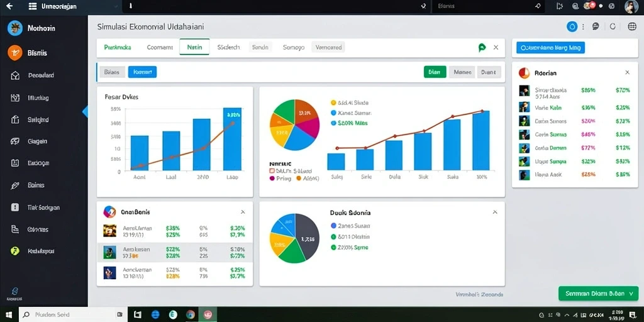This screenshot has height=322, width=644.
Task: Open the chat bubble icon in header
Action: (596, 26)
